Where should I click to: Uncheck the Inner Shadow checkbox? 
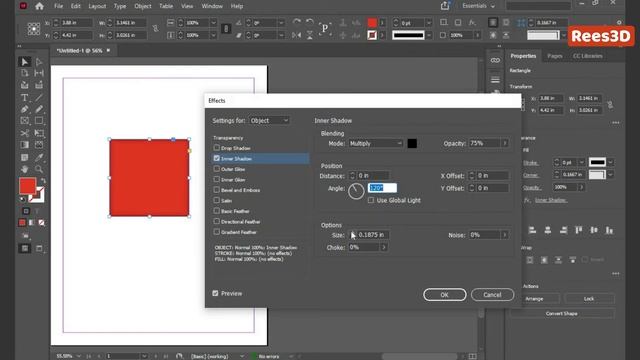coord(217,158)
